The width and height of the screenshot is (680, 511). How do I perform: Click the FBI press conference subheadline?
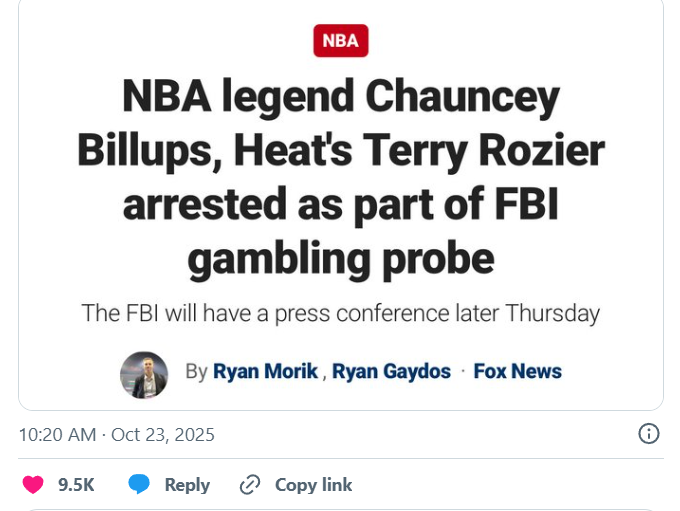(341, 313)
